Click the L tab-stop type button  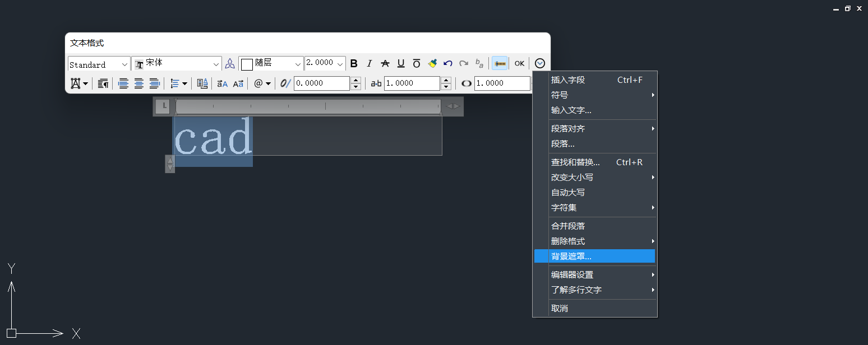tap(163, 106)
